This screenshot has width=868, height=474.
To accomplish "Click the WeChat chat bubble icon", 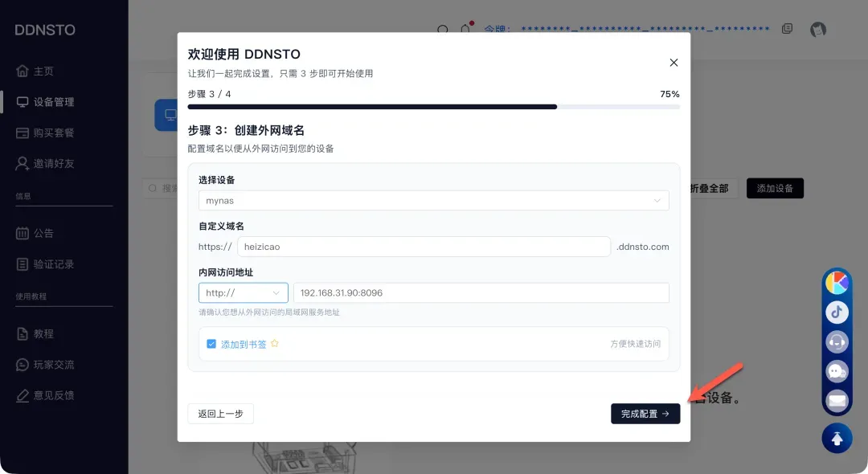I will [837, 371].
